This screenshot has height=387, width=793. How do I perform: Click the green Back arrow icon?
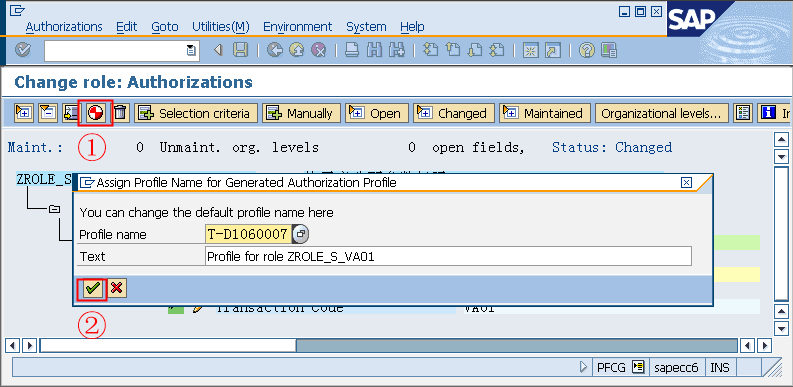275,50
